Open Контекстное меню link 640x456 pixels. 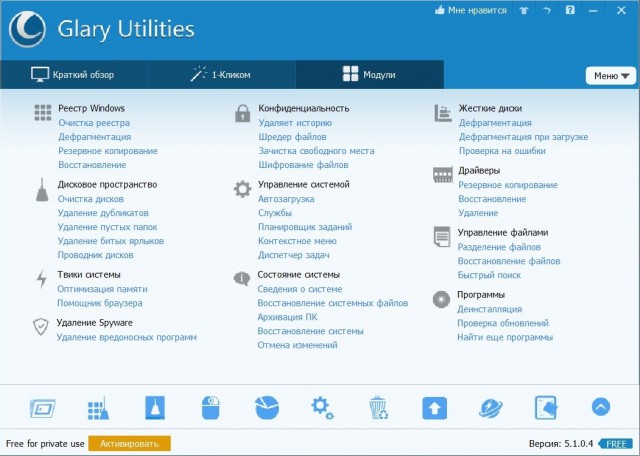click(297, 241)
